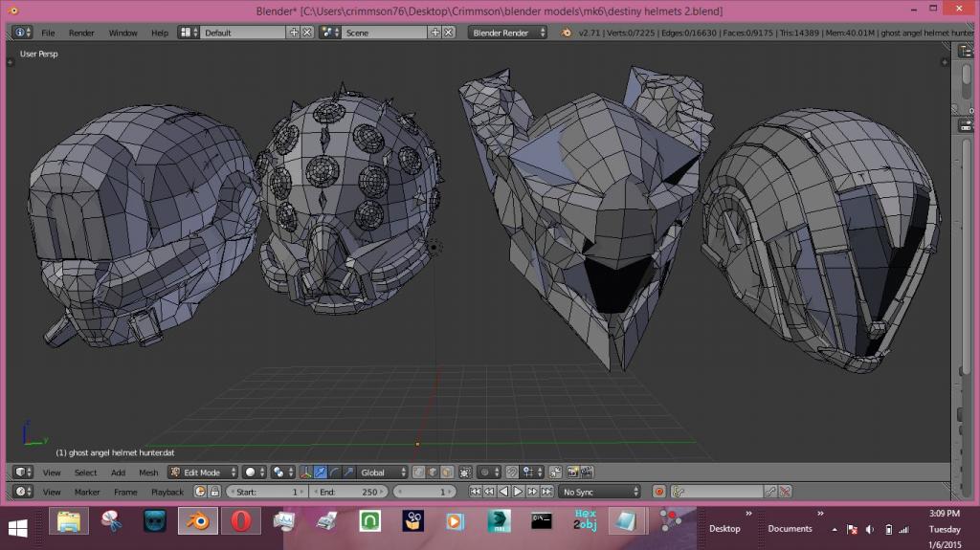Viewport: 980px width, 550px height.
Task: Add a new screen layout
Action: [x=294, y=33]
